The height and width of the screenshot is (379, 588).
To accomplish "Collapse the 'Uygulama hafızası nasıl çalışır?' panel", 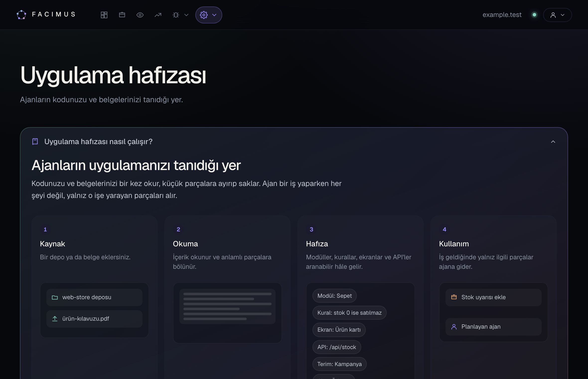I will coord(553,142).
